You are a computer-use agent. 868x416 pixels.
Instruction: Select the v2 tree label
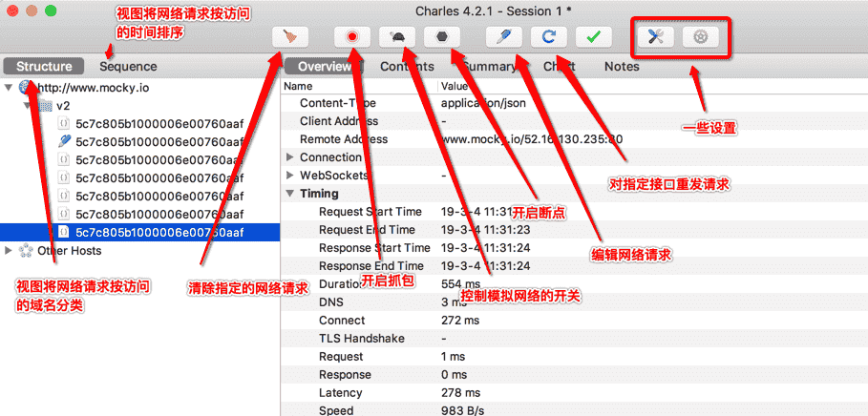click(x=63, y=106)
